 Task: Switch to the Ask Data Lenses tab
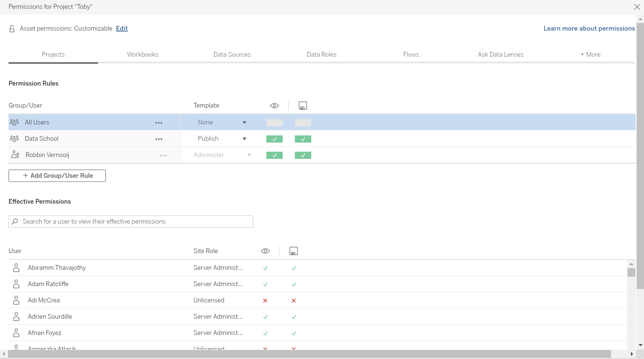[x=501, y=54]
